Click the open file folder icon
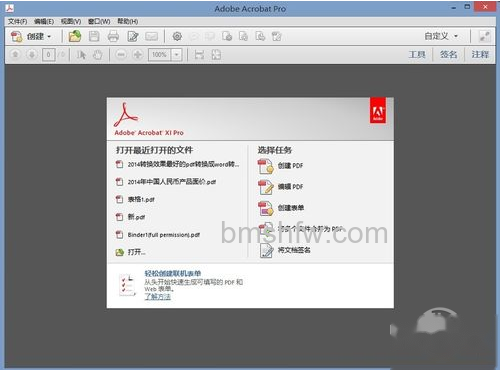 pos(75,36)
